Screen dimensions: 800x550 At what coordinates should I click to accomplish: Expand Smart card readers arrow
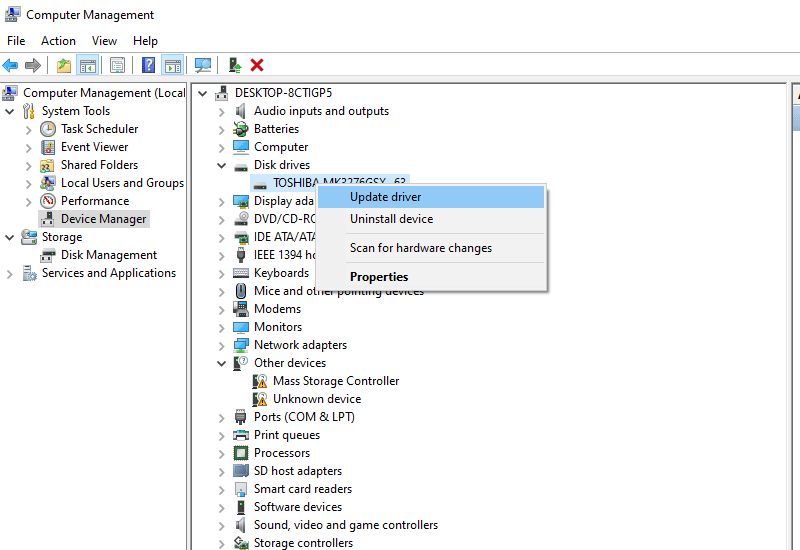point(221,490)
